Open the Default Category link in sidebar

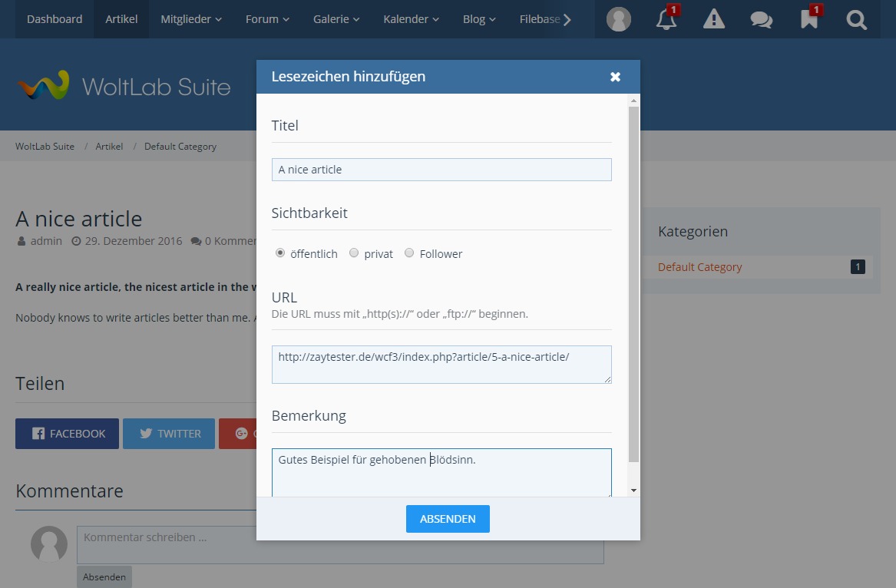pyautogui.click(x=699, y=267)
